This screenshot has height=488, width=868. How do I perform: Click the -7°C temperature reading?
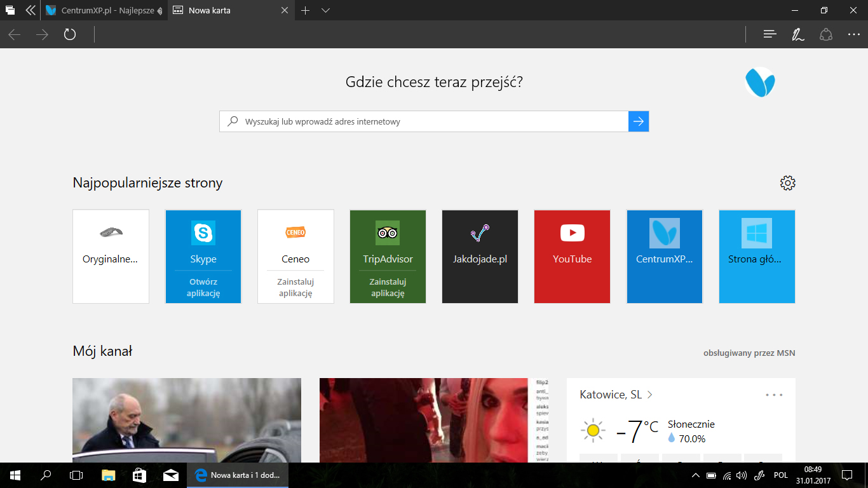tap(637, 431)
